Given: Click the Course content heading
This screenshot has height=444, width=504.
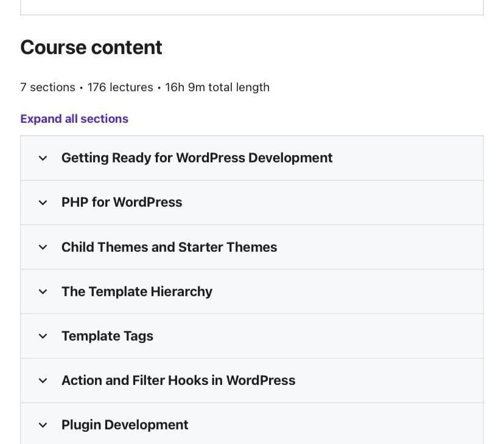Looking at the screenshot, I should pyautogui.click(x=91, y=47).
